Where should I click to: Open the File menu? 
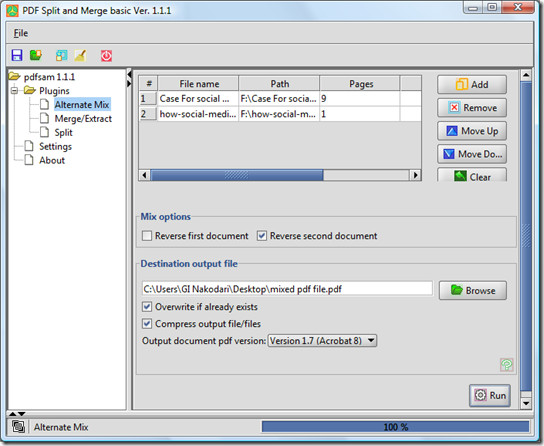[20, 33]
